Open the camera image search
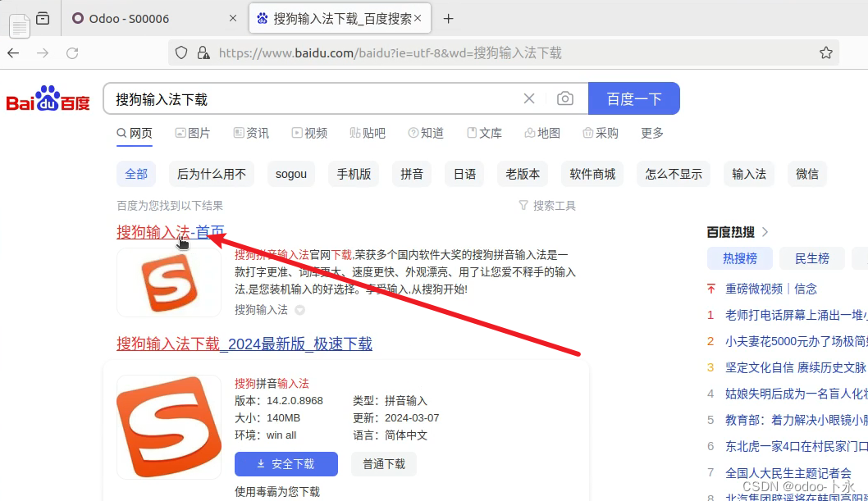The height and width of the screenshot is (501, 868). (x=564, y=98)
